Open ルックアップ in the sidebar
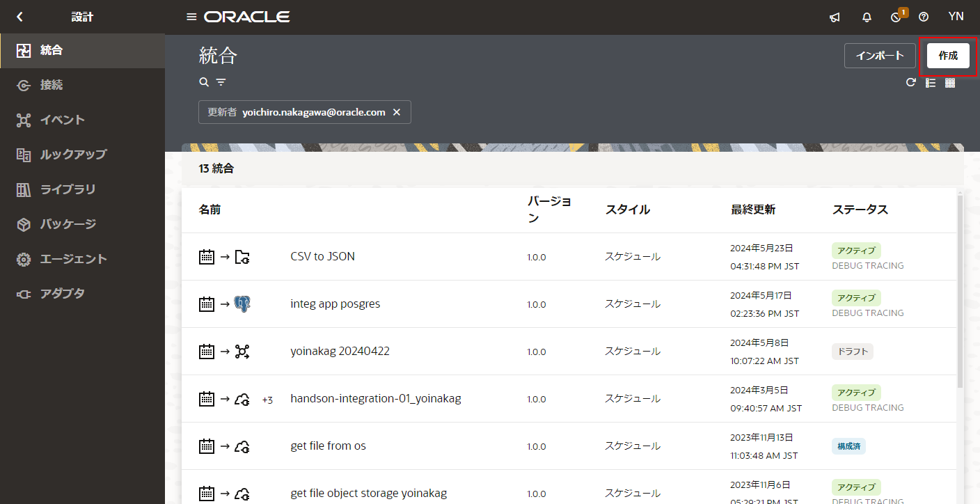The width and height of the screenshot is (980, 504). pos(73,155)
